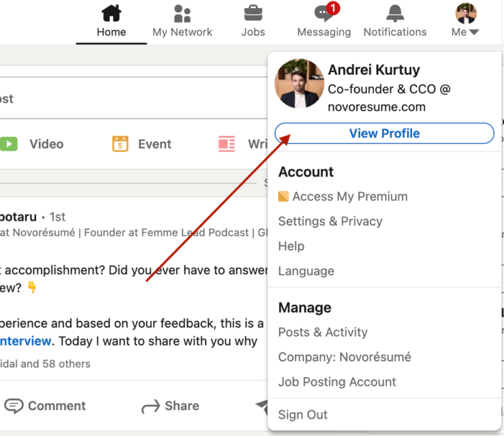
Task: Click the orange Event calendar icon
Action: coord(121,144)
